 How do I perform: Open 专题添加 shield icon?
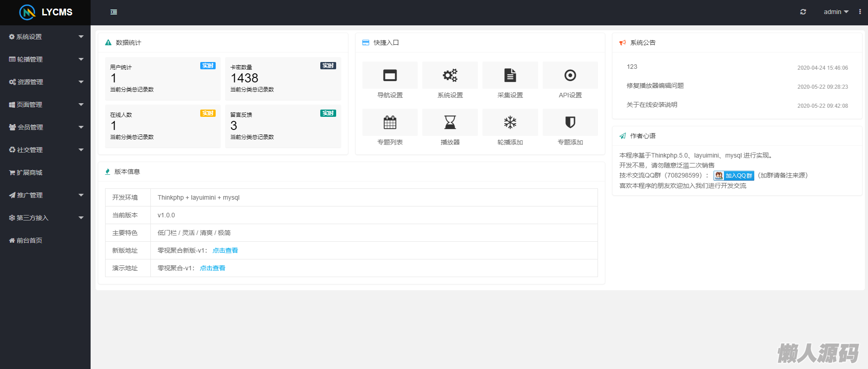click(x=570, y=122)
